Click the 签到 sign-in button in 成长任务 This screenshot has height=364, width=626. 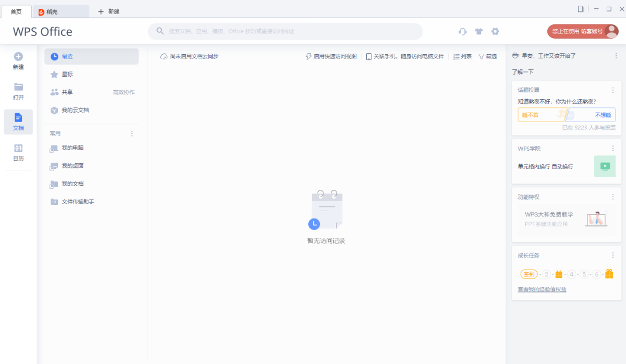click(528, 274)
